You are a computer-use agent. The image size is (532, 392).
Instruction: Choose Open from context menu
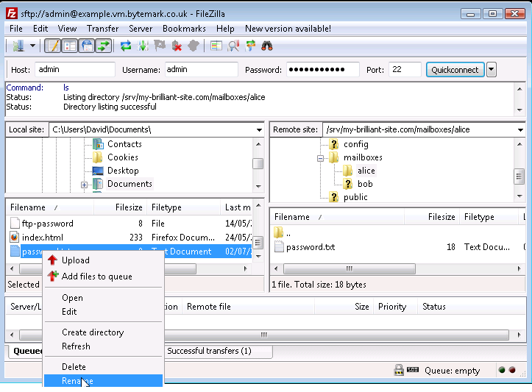103,298
